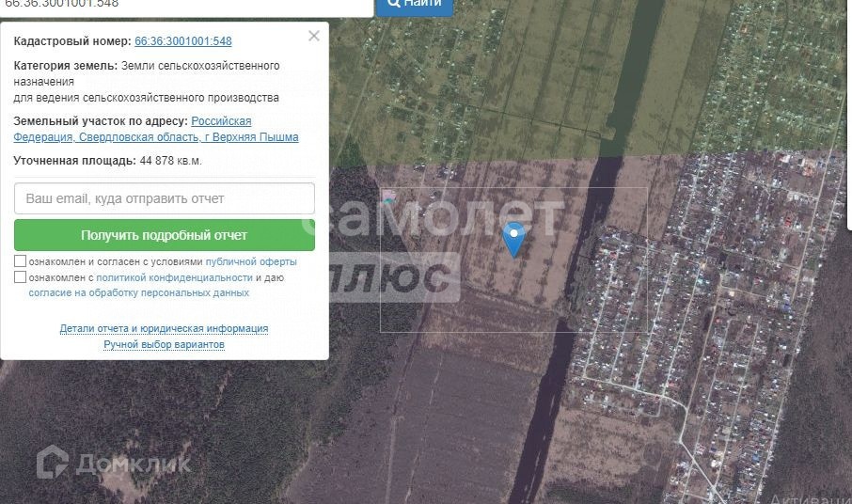Click the blue 'Найти' search button

click(415, 6)
